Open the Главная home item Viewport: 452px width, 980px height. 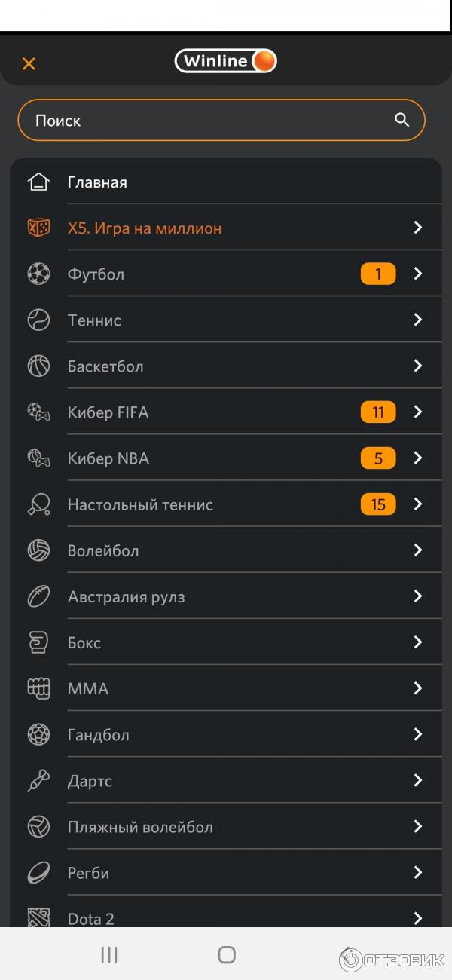pos(97,182)
